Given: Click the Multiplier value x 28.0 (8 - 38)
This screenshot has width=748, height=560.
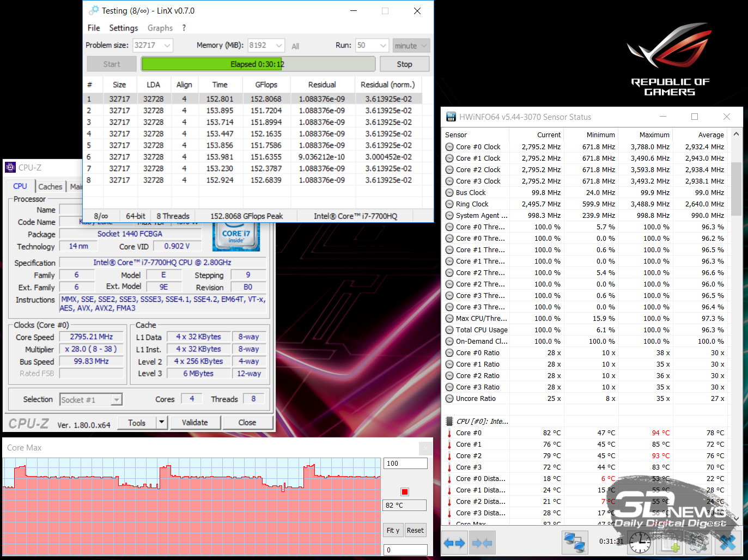Looking at the screenshot, I should point(92,349).
